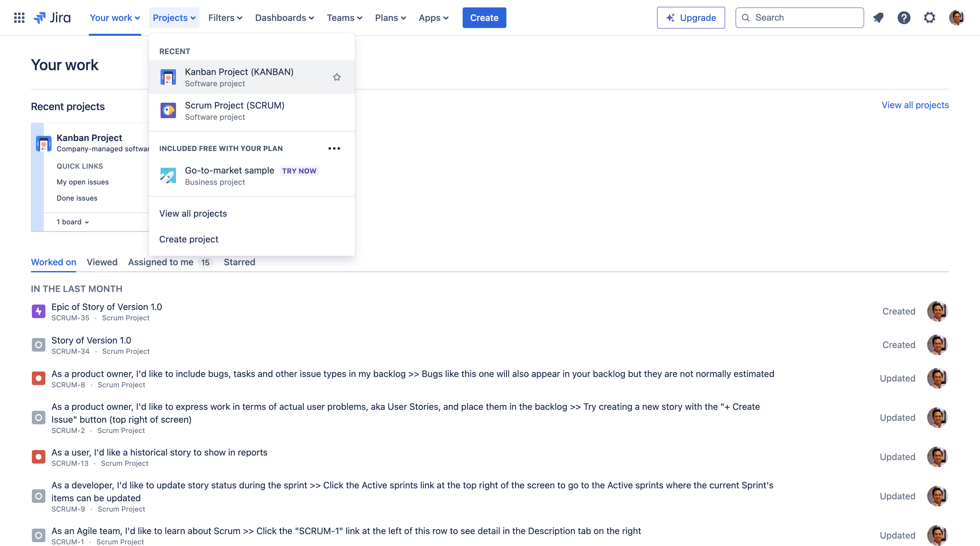The width and height of the screenshot is (980, 546).
Task: Click the story icon for SCRUM-2
Action: [x=38, y=418]
